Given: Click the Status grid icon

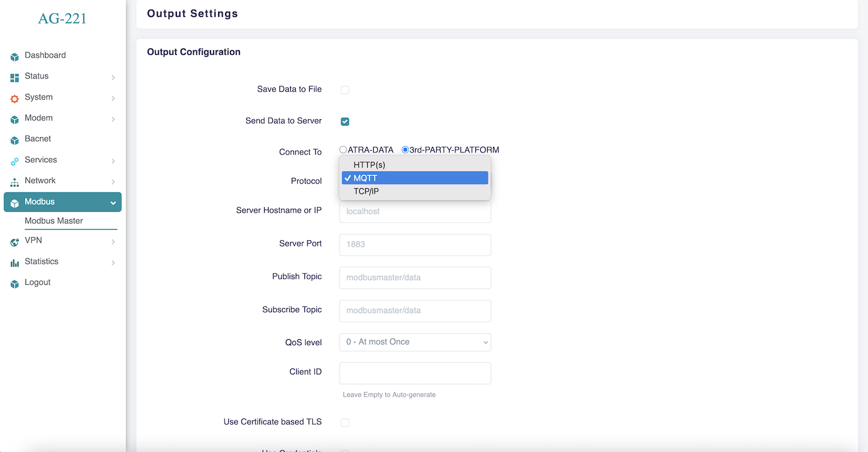Looking at the screenshot, I should tap(15, 78).
